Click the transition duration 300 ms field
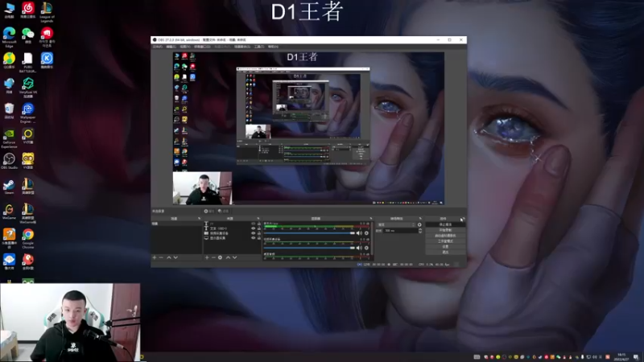This screenshot has height=362, width=644. click(401, 231)
